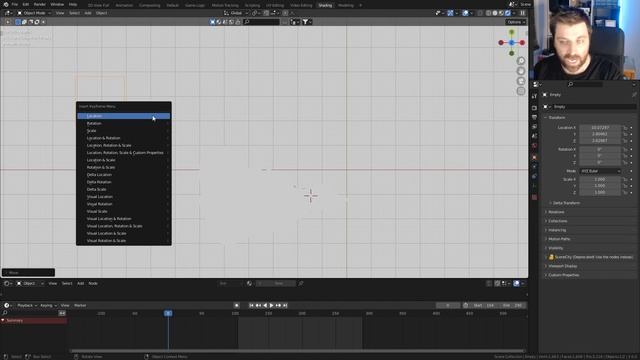Toggle snapping magnet icon
Screen dimensions: 640x360
267,13
